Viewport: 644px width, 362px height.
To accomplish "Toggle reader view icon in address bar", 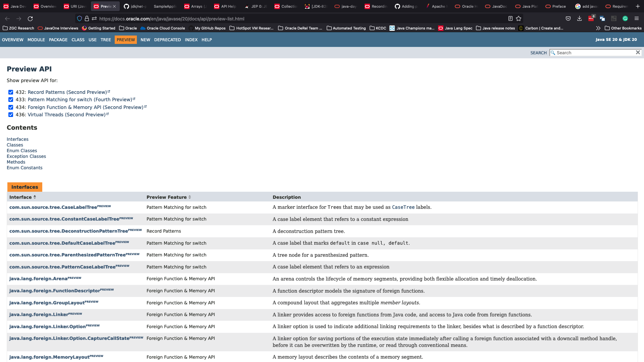I will pos(510,19).
